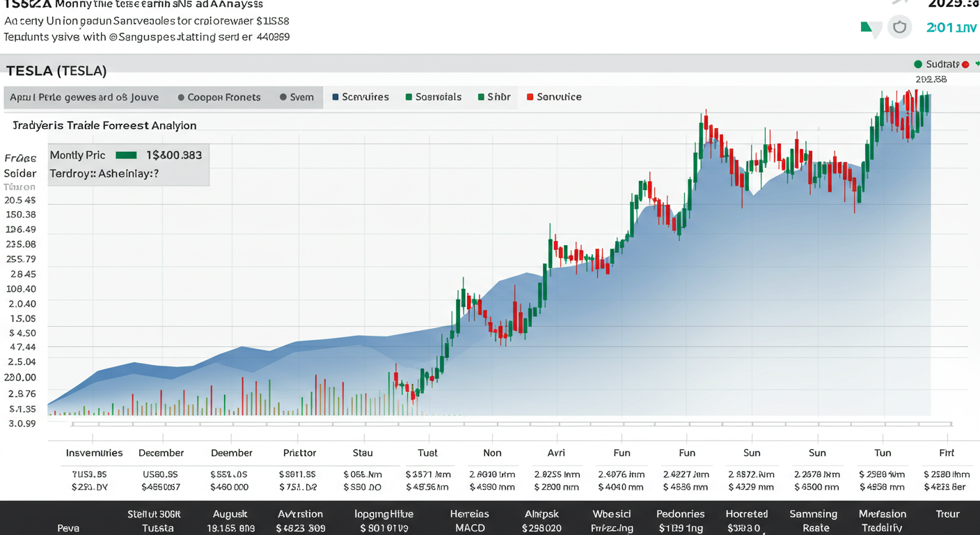980x535 pixels.
Task: Select the Priittor column header
Action: [300, 453]
